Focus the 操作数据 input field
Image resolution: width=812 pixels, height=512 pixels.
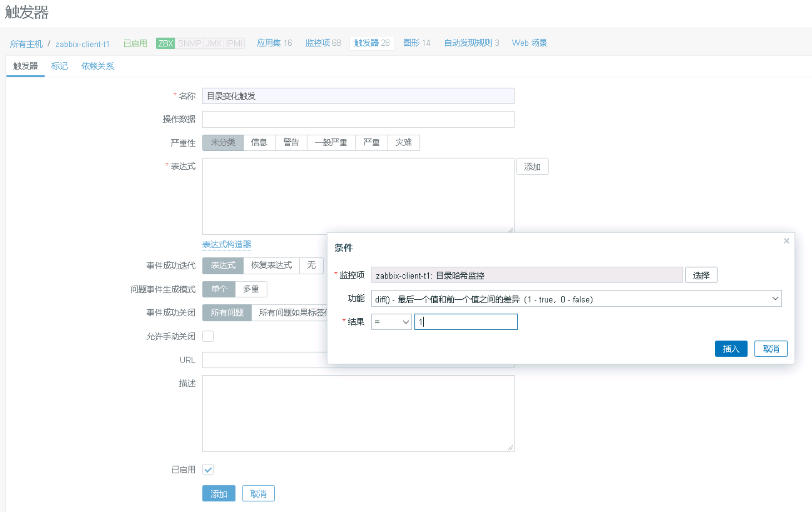coord(358,119)
